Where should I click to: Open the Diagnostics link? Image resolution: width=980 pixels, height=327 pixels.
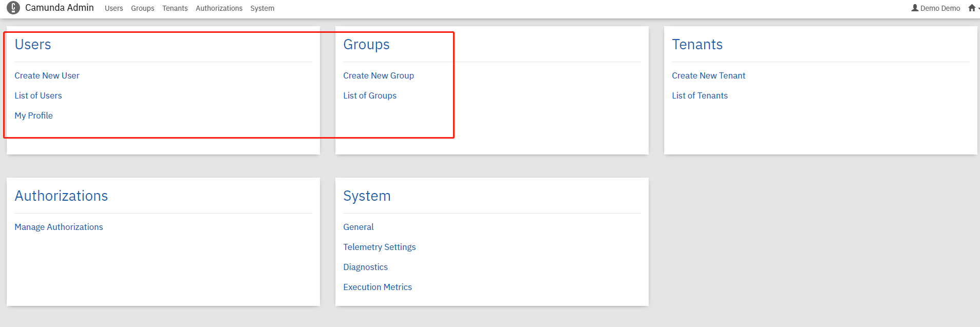pos(365,267)
